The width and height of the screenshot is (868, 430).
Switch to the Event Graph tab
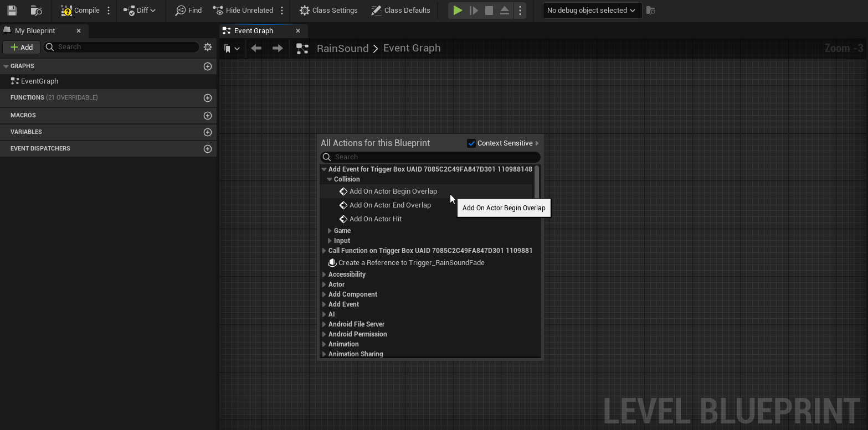tap(254, 31)
